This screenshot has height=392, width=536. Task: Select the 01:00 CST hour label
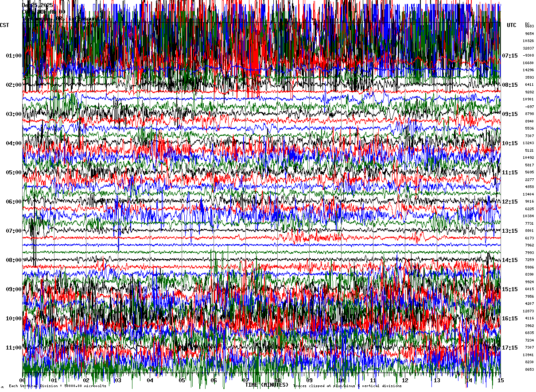click(x=14, y=56)
